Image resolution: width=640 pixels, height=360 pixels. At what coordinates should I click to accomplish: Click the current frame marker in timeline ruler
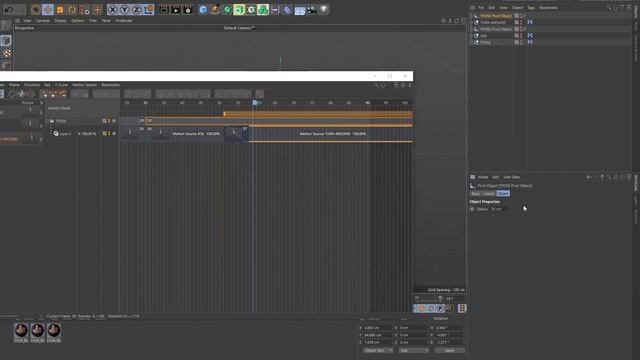(255, 103)
